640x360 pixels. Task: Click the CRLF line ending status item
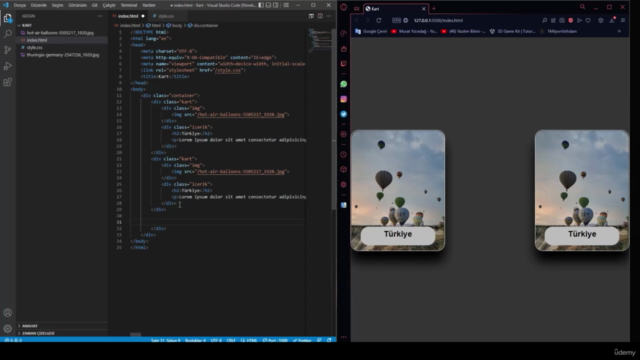tap(231, 340)
